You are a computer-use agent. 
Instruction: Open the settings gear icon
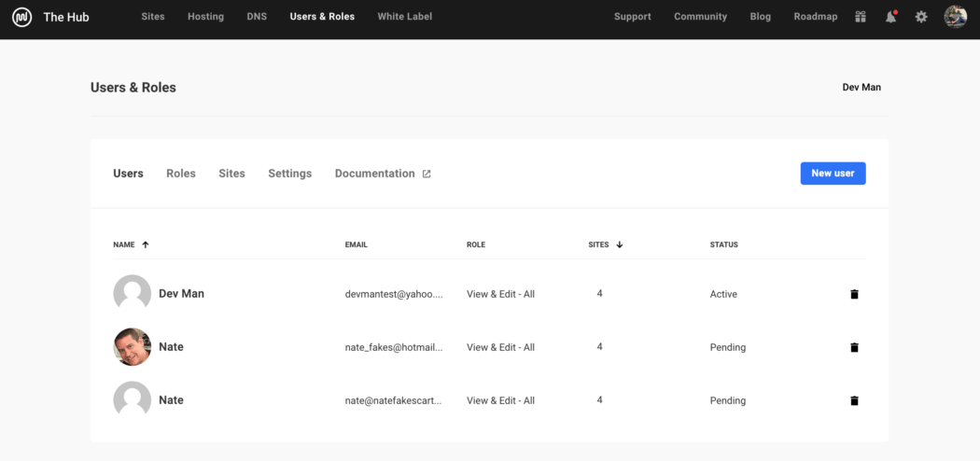click(921, 17)
